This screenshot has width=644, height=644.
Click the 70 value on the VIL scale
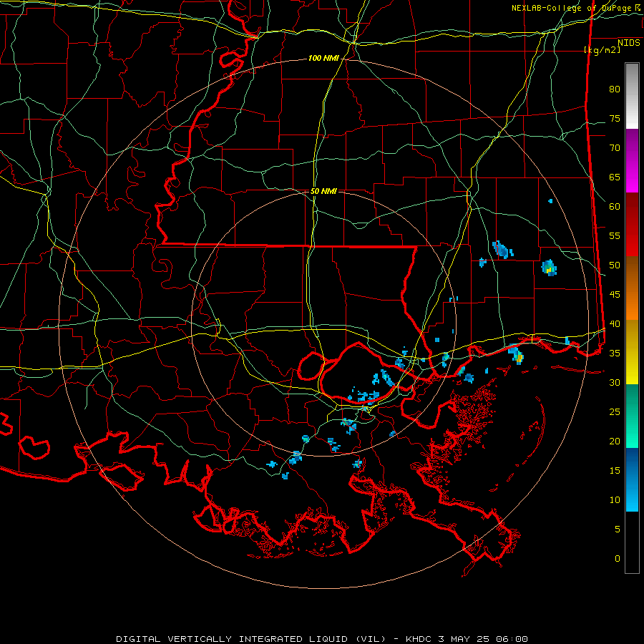pos(615,148)
